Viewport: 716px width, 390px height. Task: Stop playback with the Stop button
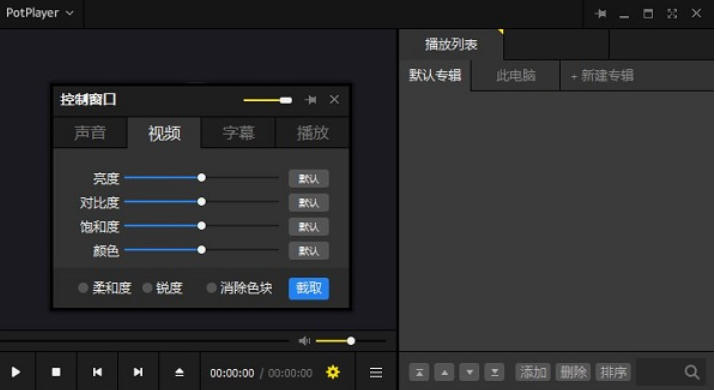tap(56, 372)
